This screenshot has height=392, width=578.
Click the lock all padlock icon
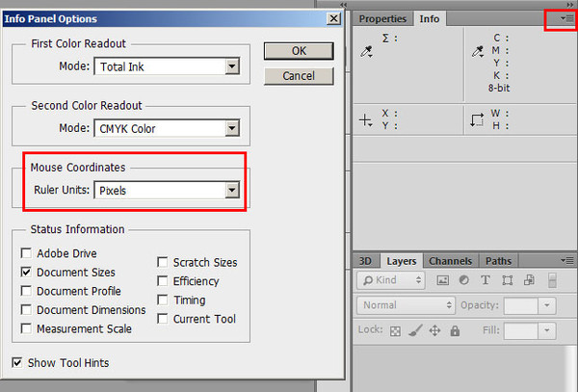[454, 330]
